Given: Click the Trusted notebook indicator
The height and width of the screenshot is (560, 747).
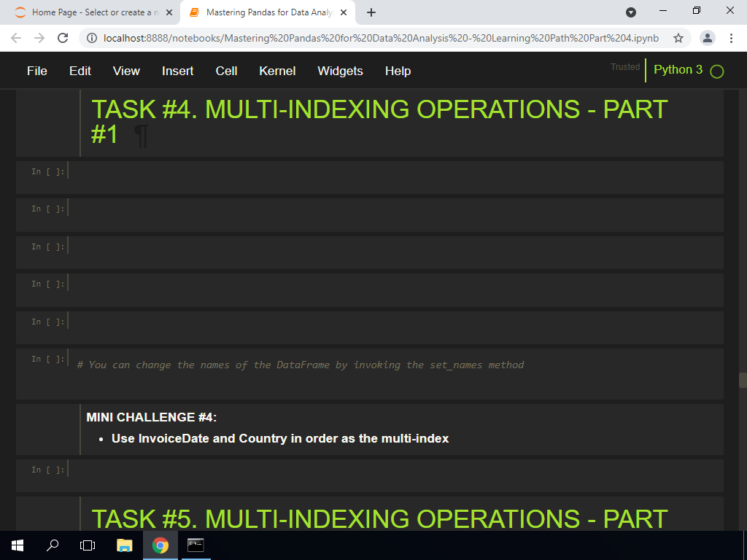Looking at the screenshot, I should (625, 67).
